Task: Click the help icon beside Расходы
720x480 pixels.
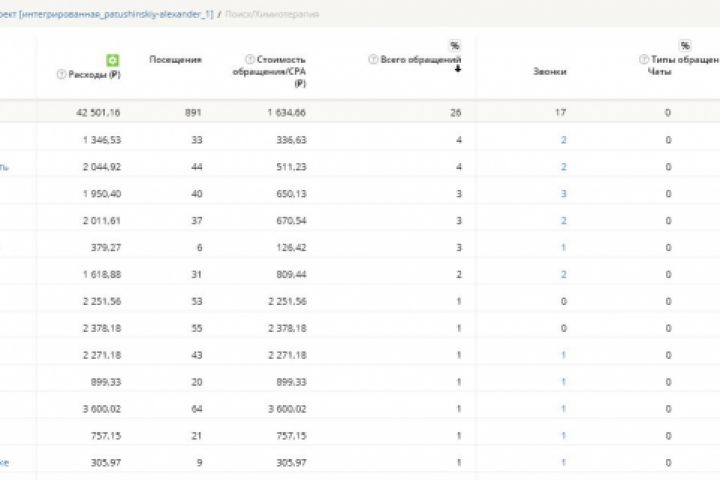Action: (x=61, y=74)
